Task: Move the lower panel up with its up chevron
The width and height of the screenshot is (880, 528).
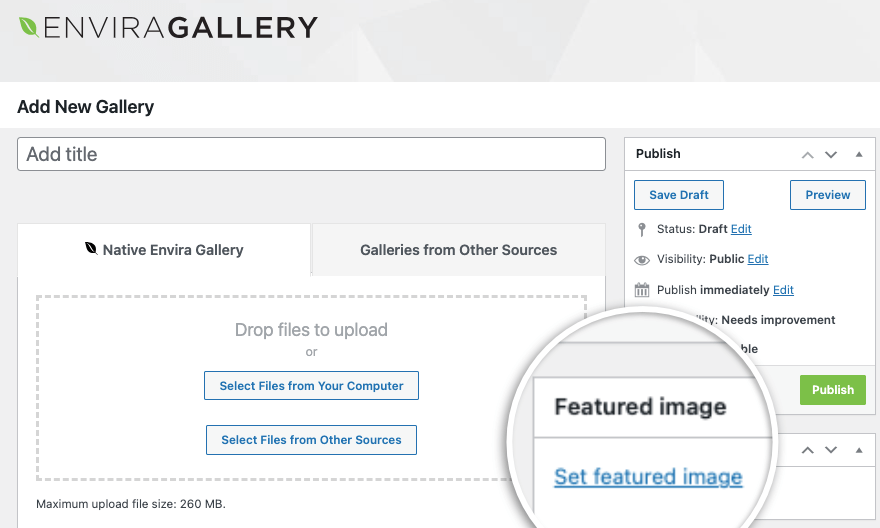Action: 808,450
